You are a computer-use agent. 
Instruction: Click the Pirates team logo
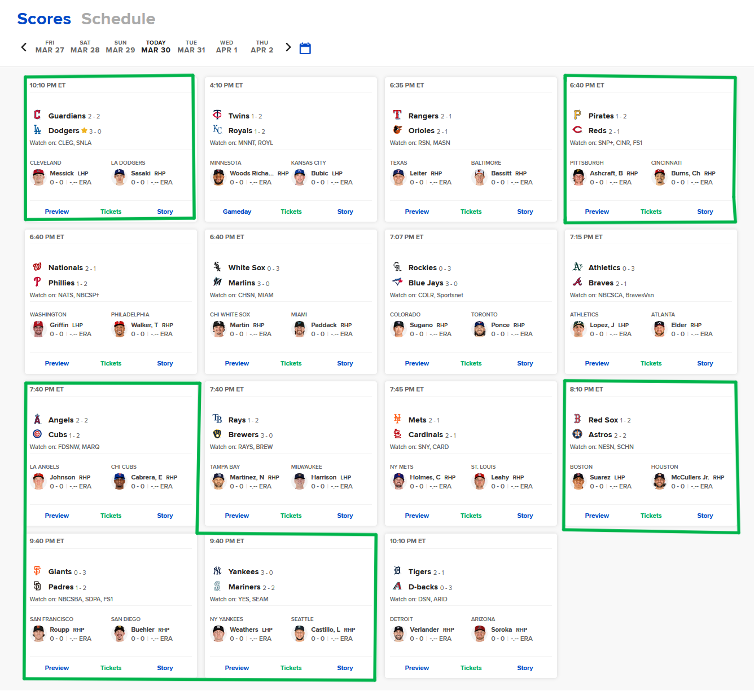(x=577, y=115)
